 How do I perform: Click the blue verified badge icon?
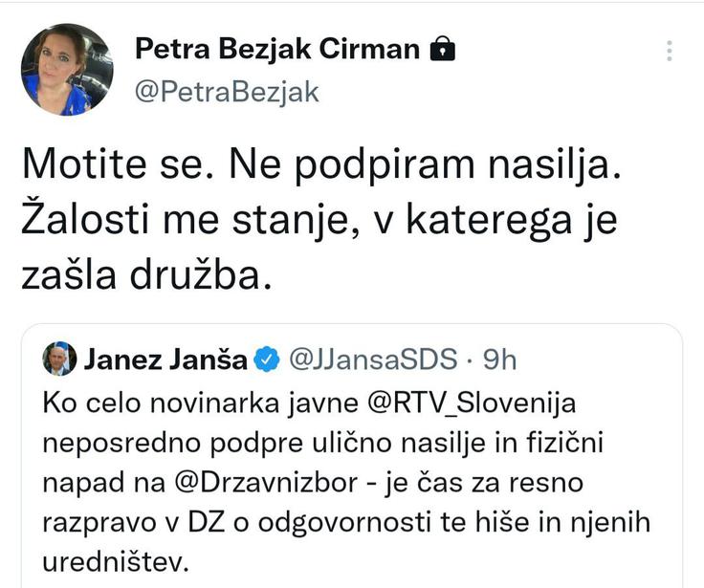[x=267, y=359]
